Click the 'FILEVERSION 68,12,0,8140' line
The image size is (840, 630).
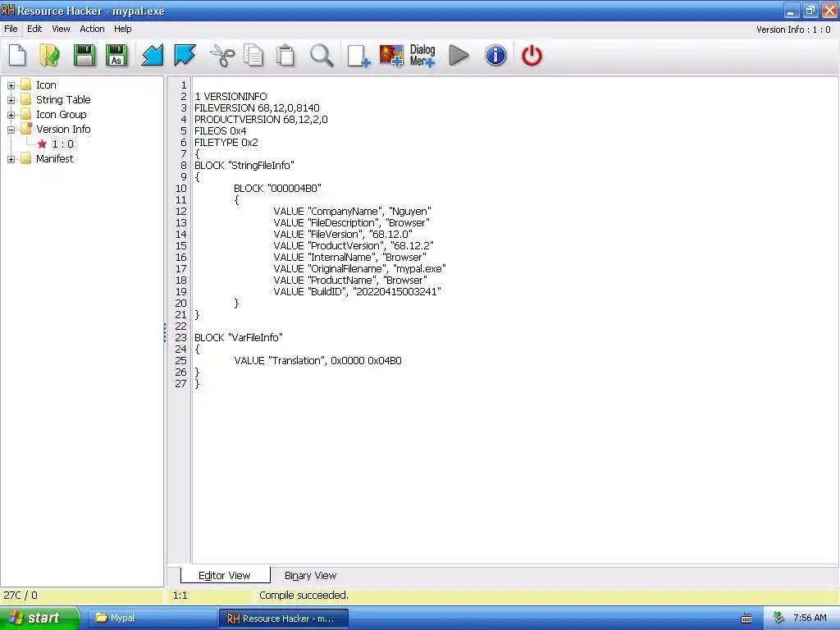pyautogui.click(x=257, y=107)
